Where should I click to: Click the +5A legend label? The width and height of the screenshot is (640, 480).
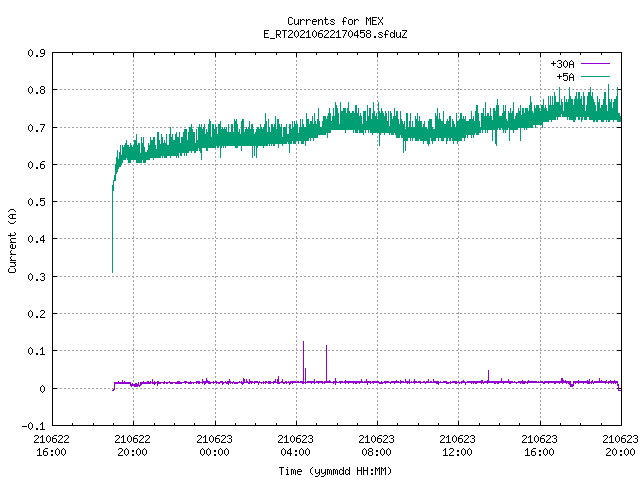(565, 77)
